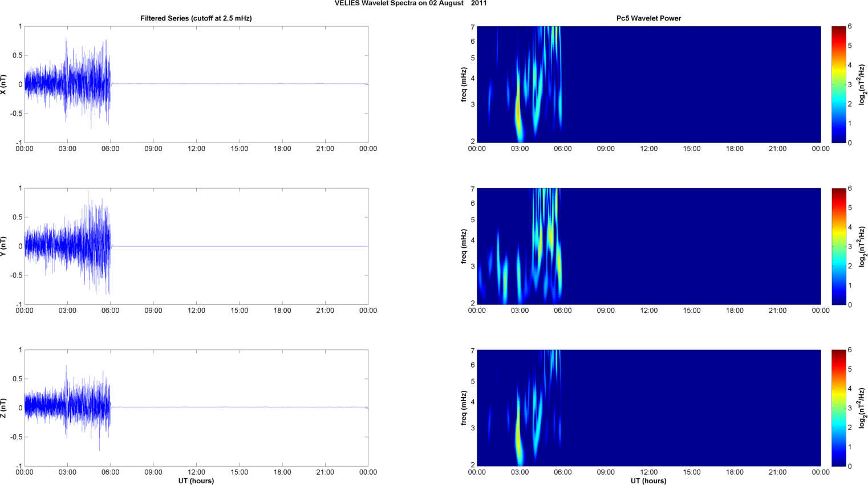Click the 3 mHz frequency tick on the bottom spectrogram

point(473,428)
